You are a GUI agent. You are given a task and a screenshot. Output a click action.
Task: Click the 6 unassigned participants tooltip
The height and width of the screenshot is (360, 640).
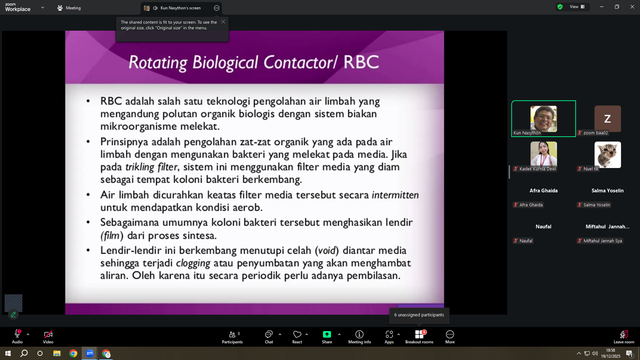point(419,315)
